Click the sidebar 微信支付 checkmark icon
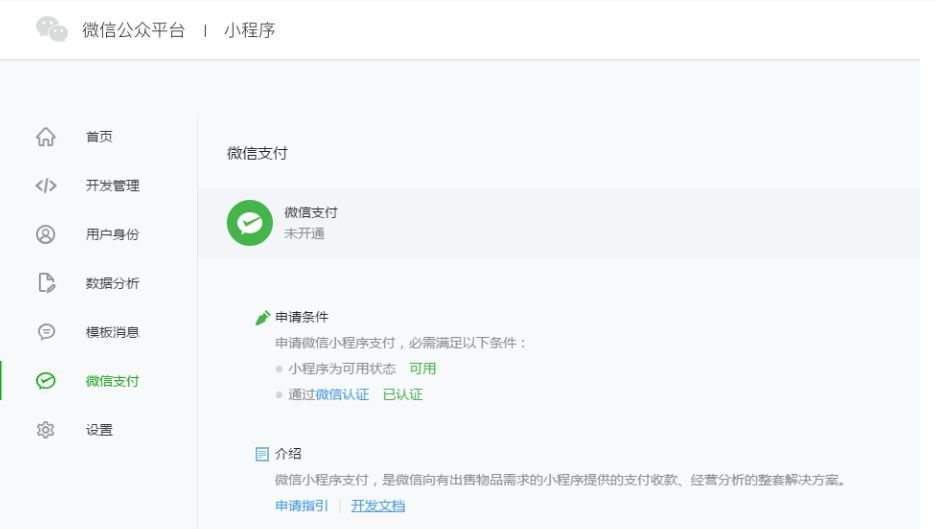This screenshot has width=936, height=529. [x=45, y=381]
